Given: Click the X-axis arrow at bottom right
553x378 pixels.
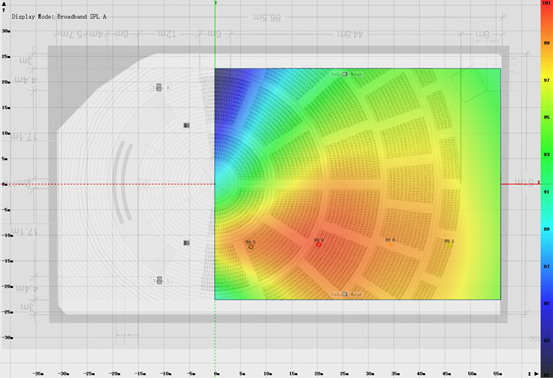Looking at the screenshot, I should click(536, 373).
